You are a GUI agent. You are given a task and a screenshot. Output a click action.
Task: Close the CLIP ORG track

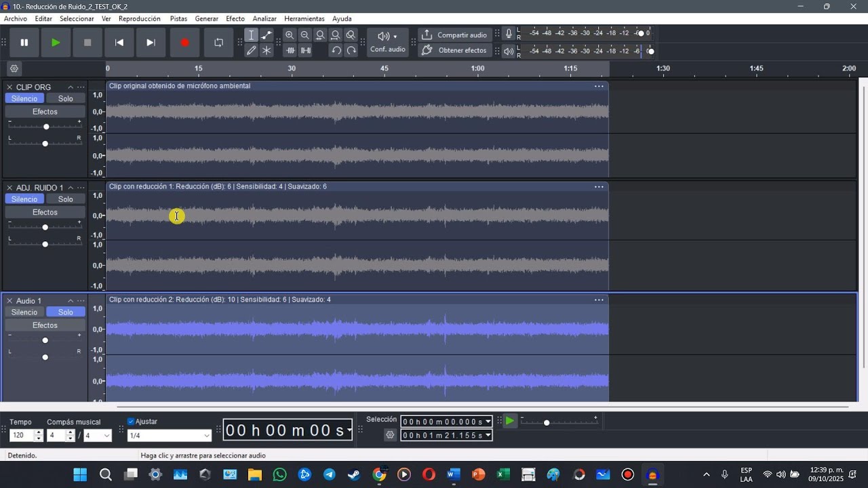(x=9, y=87)
